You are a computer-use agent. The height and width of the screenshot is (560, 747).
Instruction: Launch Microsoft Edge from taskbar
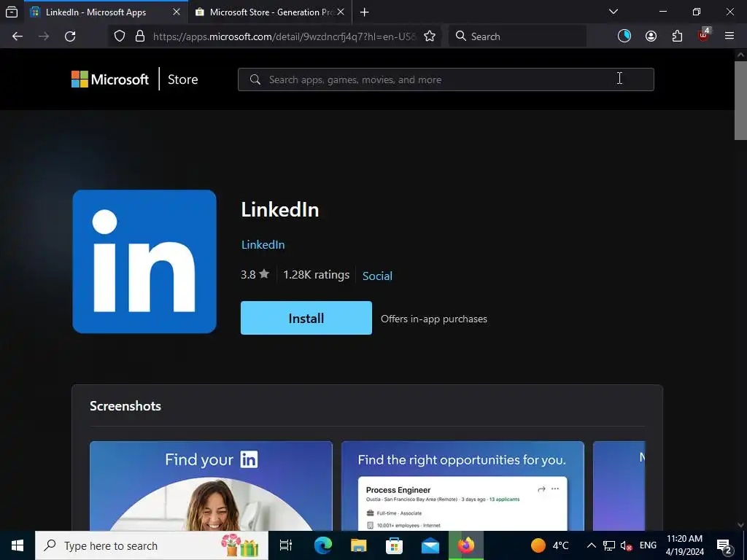coord(322,545)
